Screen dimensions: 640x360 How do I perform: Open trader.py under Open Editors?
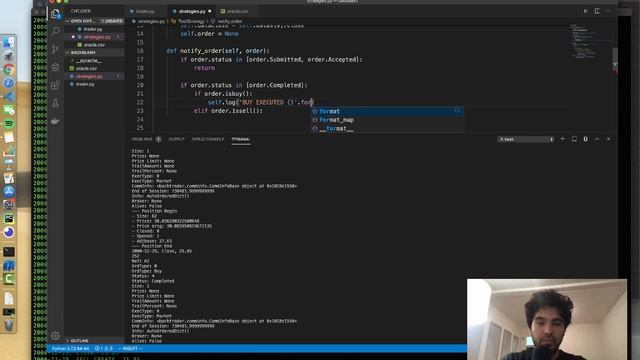tap(93, 29)
